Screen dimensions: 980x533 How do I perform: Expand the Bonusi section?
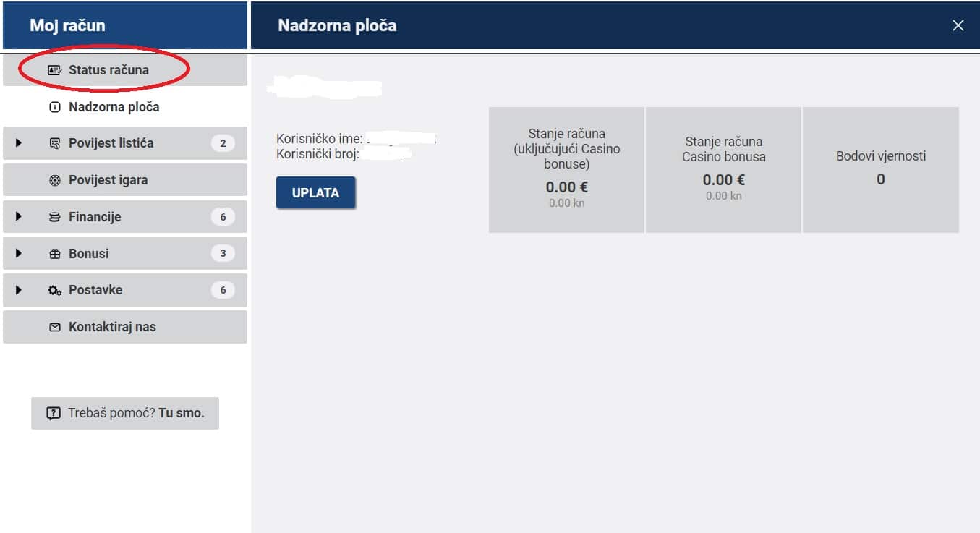click(17, 253)
